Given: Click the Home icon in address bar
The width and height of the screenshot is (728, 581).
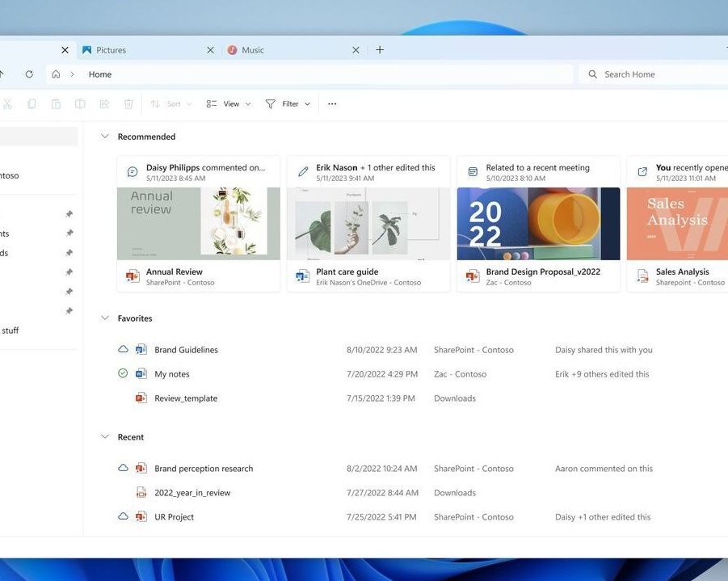Looking at the screenshot, I should pyautogui.click(x=56, y=74).
